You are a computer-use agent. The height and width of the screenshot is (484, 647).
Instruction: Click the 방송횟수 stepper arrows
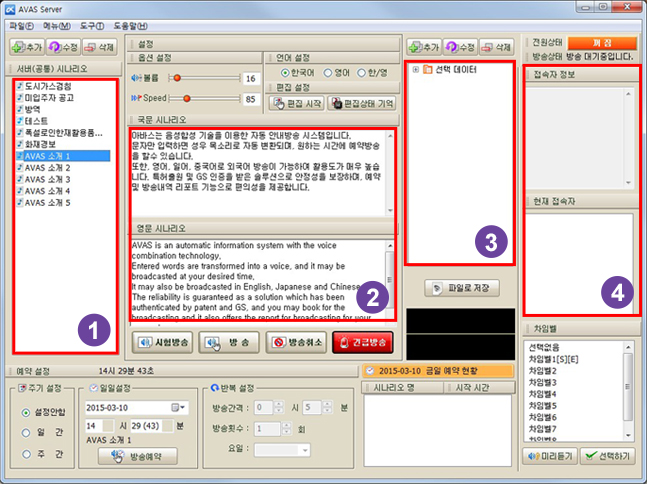[x=286, y=429]
